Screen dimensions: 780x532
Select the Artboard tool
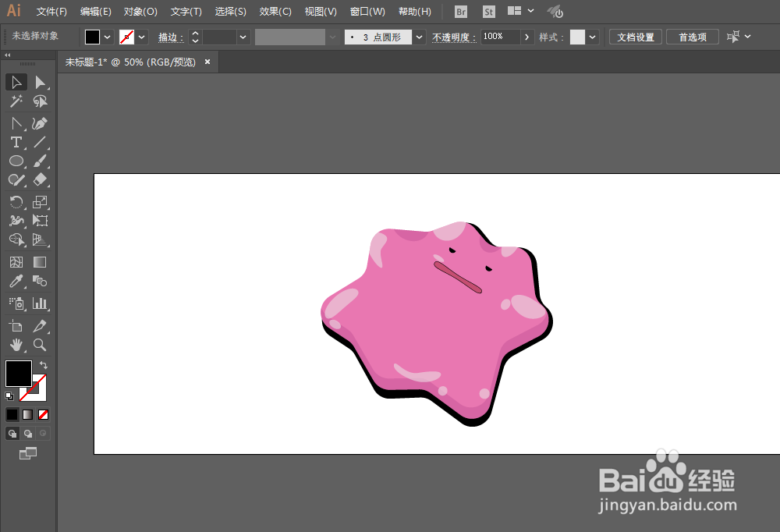pyautogui.click(x=16, y=326)
